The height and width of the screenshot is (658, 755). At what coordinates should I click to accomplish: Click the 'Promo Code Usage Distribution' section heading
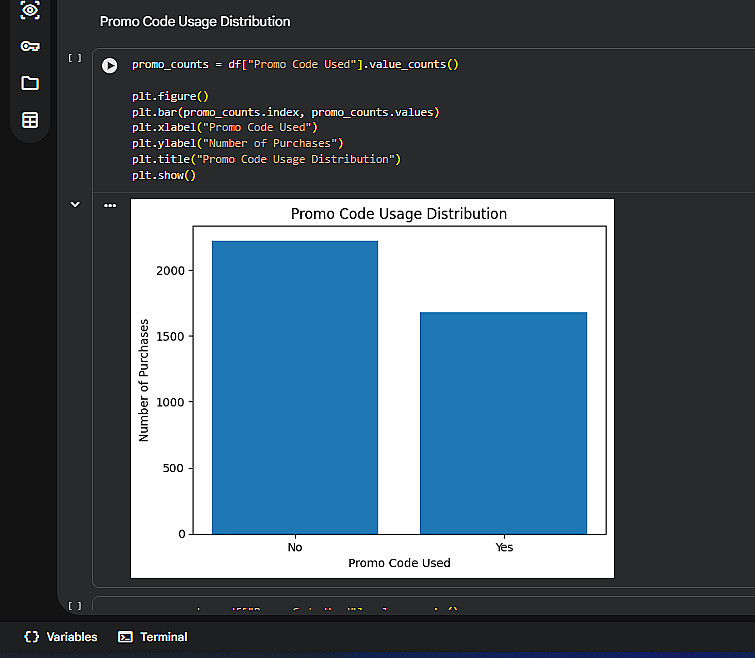pos(195,21)
